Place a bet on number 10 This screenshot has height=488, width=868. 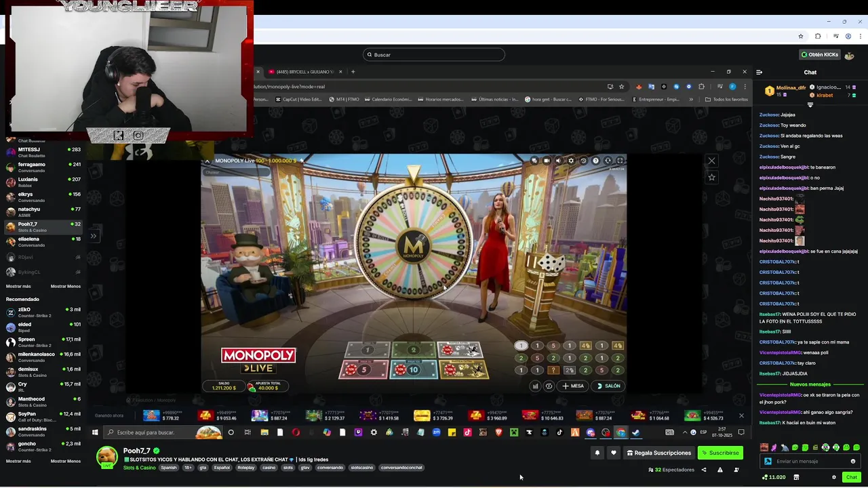click(x=413, y=369)
